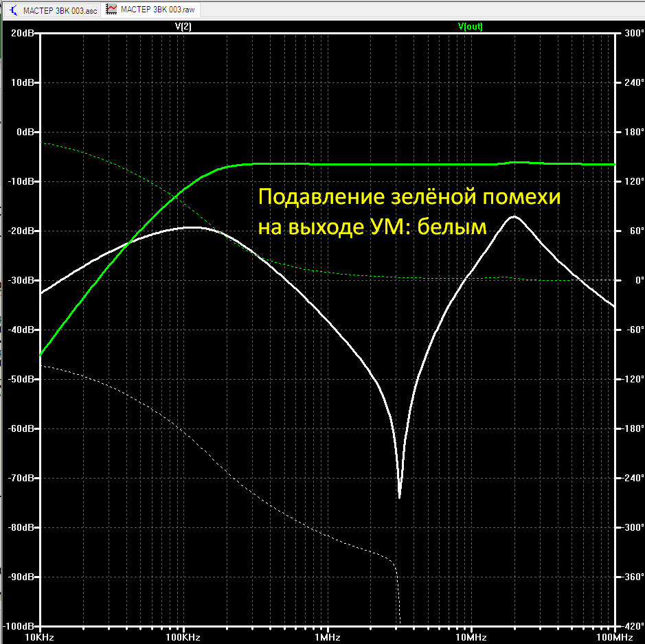Click the waveform icon on the .raw tab
This screenshot has height=644, width=645.
click(111, 9)
